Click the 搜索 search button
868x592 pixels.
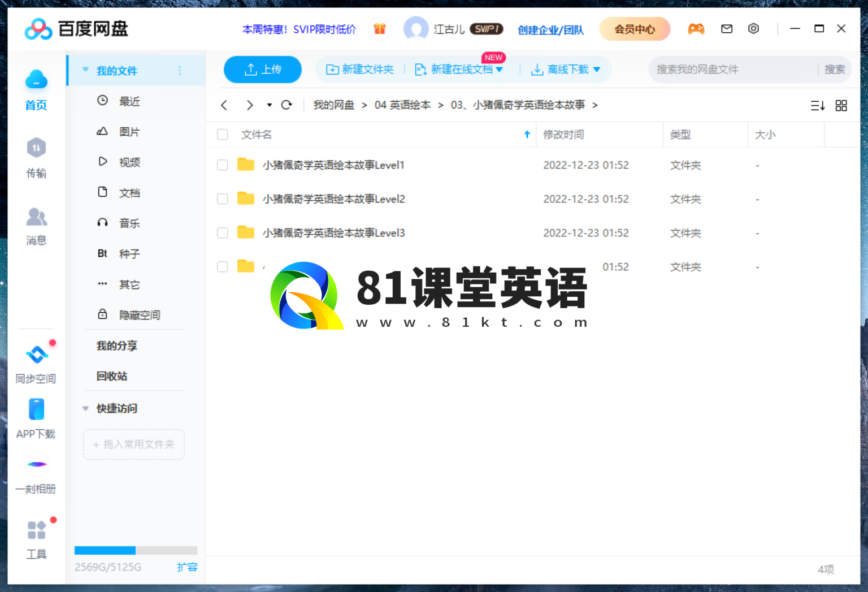[x=834, y=70]
